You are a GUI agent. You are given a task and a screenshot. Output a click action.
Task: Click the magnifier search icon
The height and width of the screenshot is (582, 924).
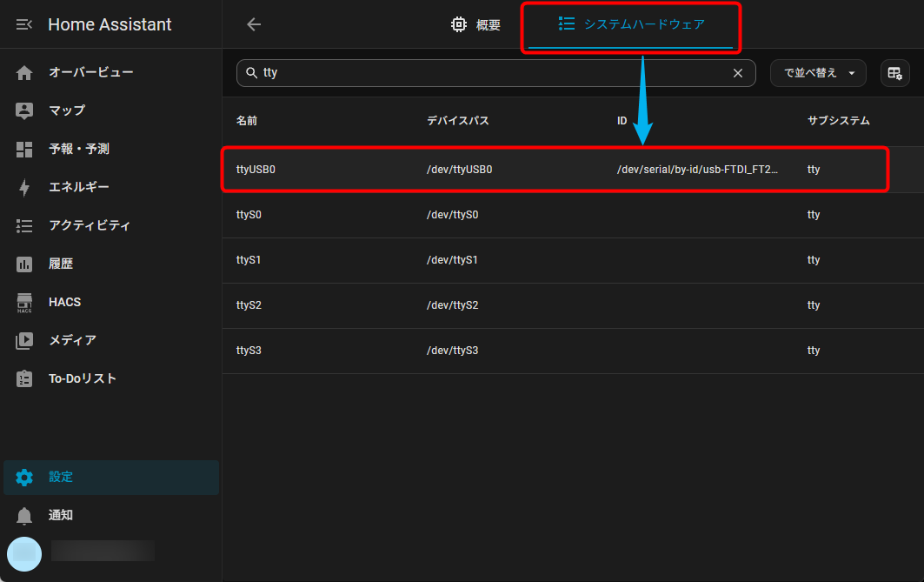[x=251, y=72]
